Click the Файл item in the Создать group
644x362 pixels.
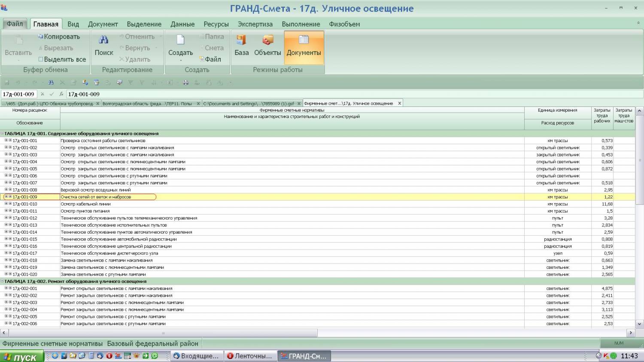(x=210, y=59)
